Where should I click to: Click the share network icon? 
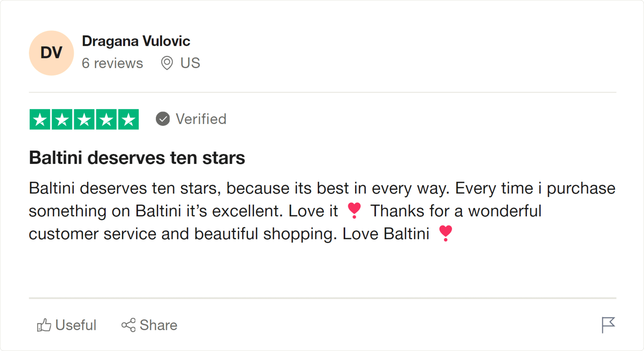(x=128, y=325)
